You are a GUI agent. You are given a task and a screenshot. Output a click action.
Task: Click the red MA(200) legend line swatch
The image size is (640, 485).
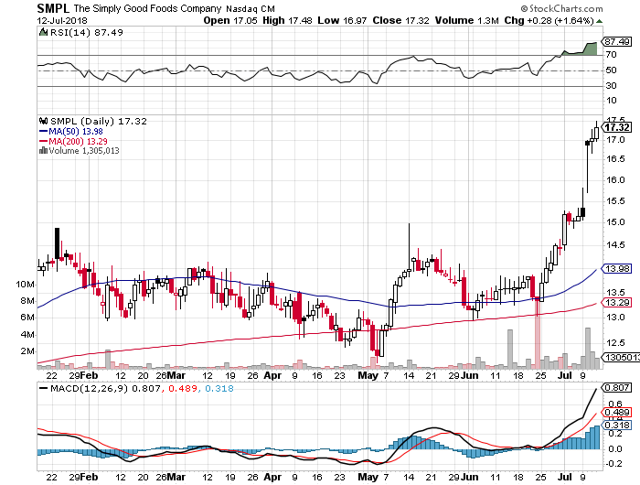tap(43, 141)
